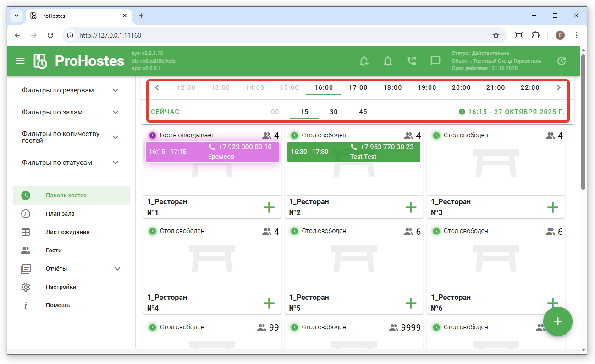The height and width of the screenshot is (364, 595).
Task: Open the chat messages icon
Action: (x=435, y=61)
